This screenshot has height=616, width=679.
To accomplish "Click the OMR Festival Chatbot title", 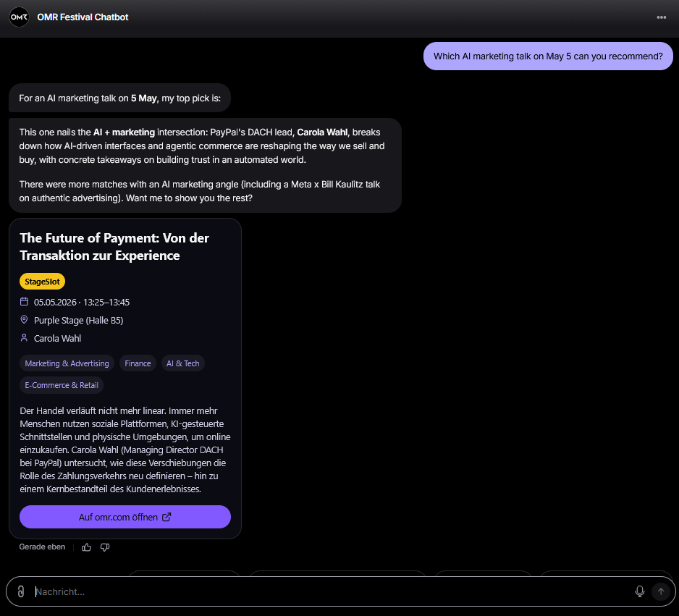I will (83, 17).
